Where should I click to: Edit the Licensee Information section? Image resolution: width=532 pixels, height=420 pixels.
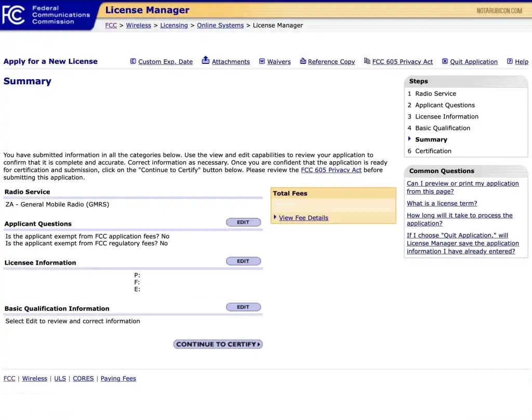click(243, 261)
